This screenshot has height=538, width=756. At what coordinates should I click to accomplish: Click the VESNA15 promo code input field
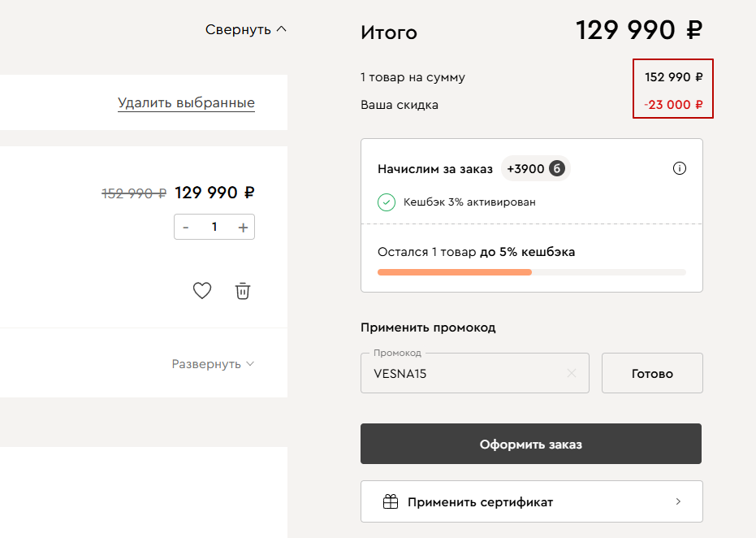[475, 373]
